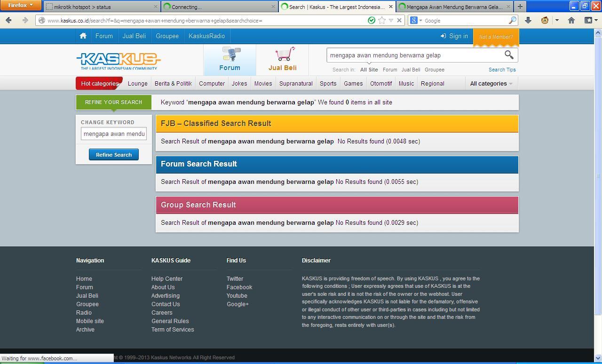Go forward with browser forward arrow
602x364 pixels.
(25, 20)
